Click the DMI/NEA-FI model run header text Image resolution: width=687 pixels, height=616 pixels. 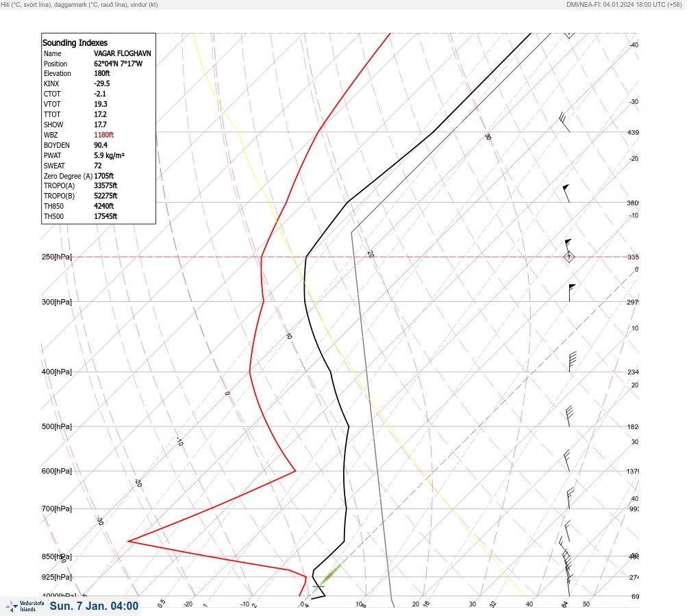624,4
